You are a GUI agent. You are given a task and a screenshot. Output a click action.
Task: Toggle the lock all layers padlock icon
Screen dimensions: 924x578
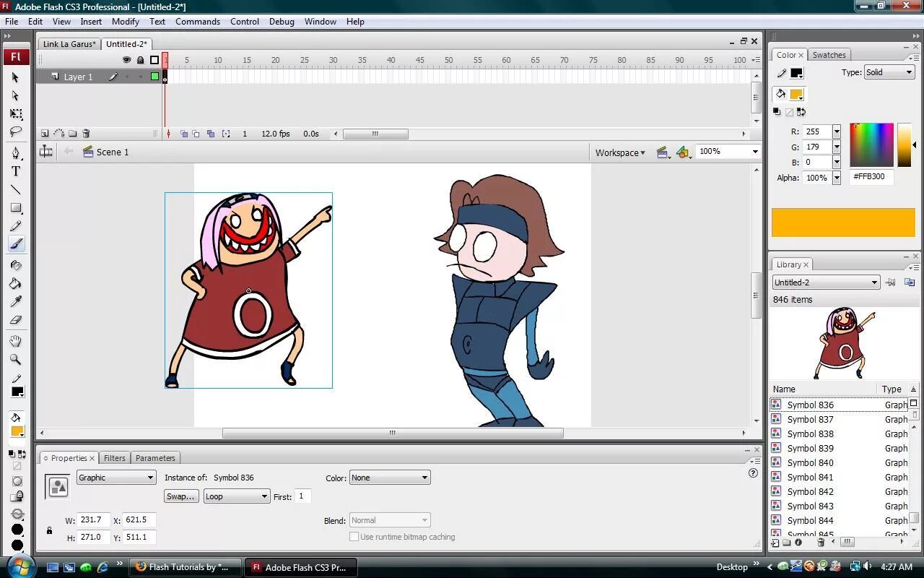pos(140,60)
